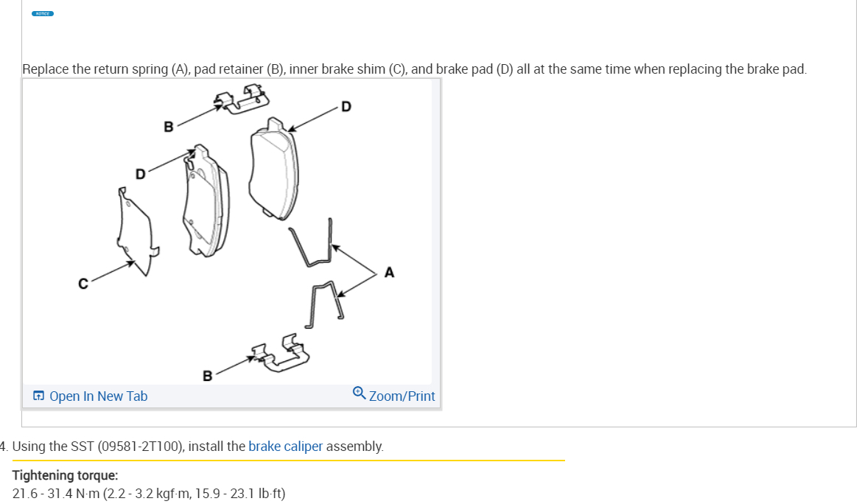Click the "Tightening torque:" heading
This screenshot has height=504, width=862.
65,475
